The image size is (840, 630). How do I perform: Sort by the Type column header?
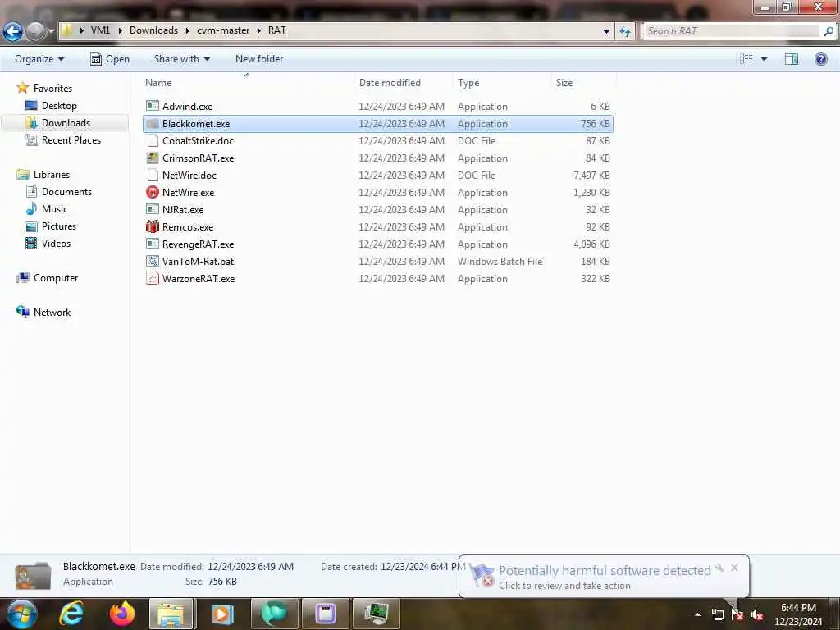[x=468, y=83]
